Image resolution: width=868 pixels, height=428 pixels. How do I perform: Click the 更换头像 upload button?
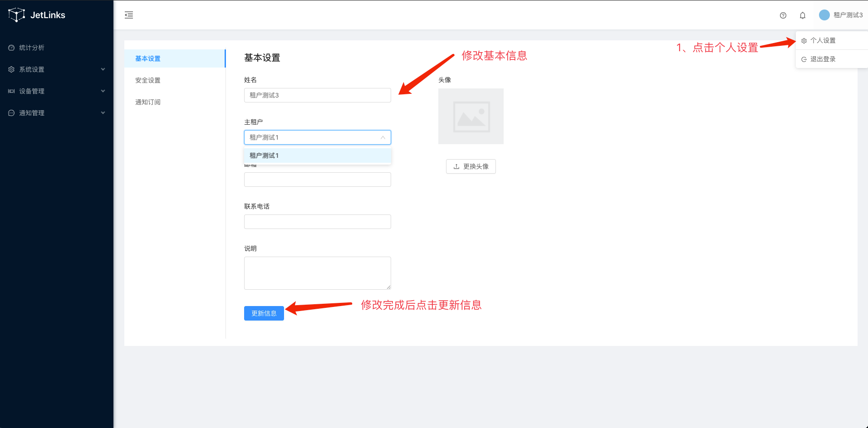(471, 166)
